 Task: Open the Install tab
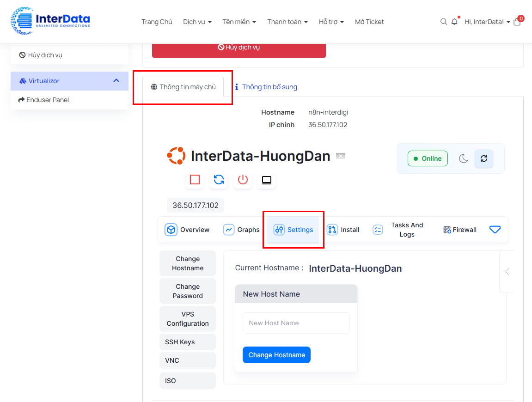pos(343,230)
